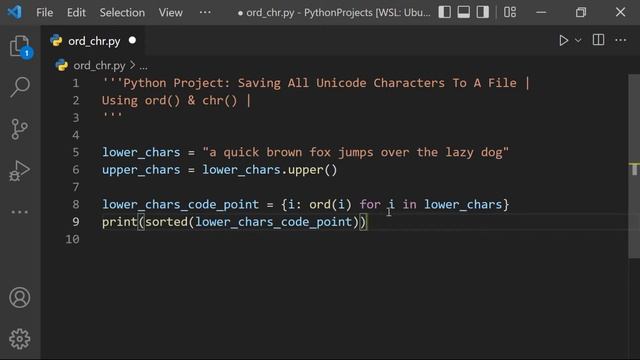The height and width of the screenshot is (360, 640).
Task: Click line number 9 in gutter
Action: (x=76, y=222)
